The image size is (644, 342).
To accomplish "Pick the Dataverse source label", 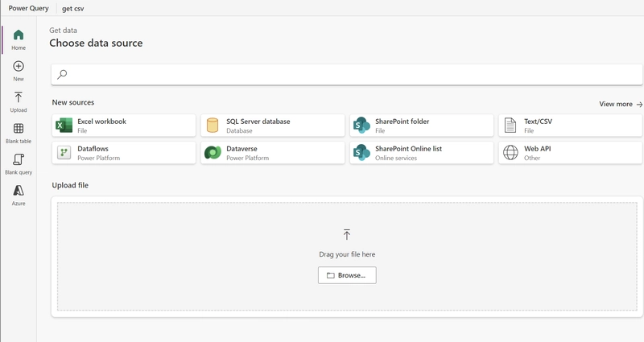I will pos(242,149).
